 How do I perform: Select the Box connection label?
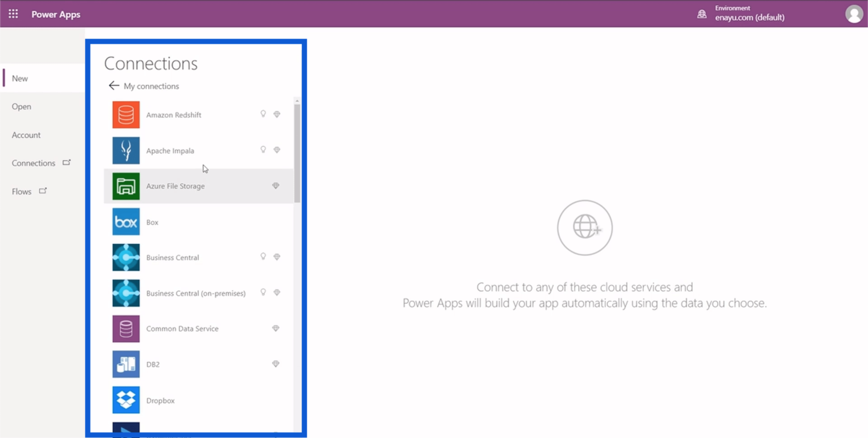[152, 222]
